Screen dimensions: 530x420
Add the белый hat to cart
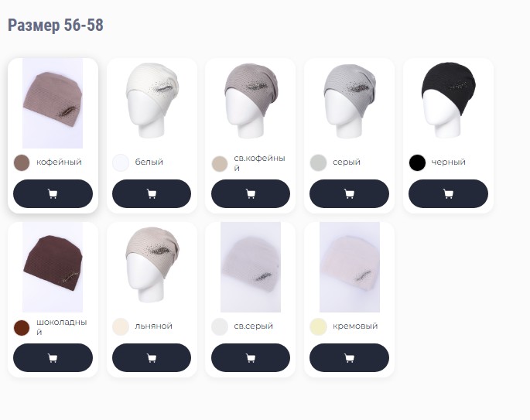point(152,193)
